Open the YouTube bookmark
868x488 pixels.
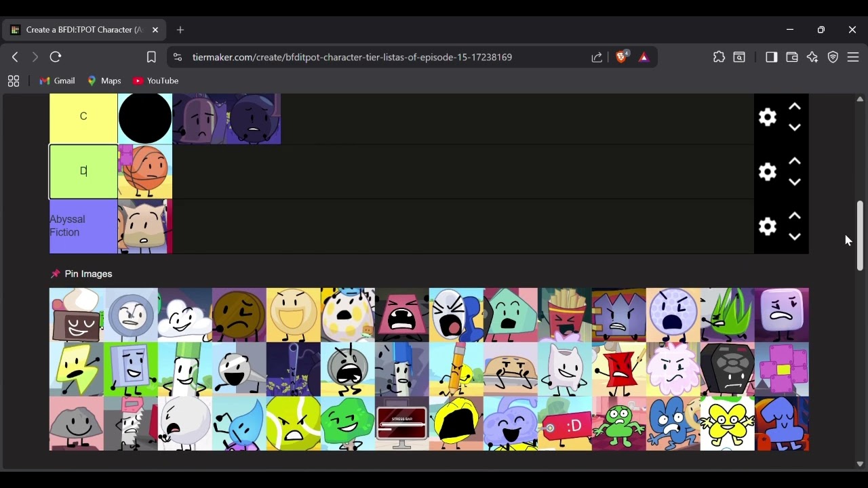156,81
